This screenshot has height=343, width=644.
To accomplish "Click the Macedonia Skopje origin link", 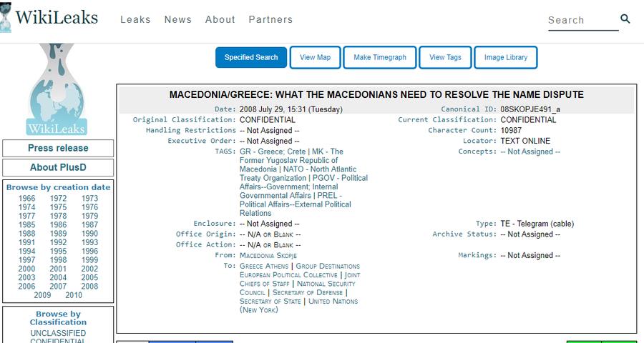I will [268, 255].
